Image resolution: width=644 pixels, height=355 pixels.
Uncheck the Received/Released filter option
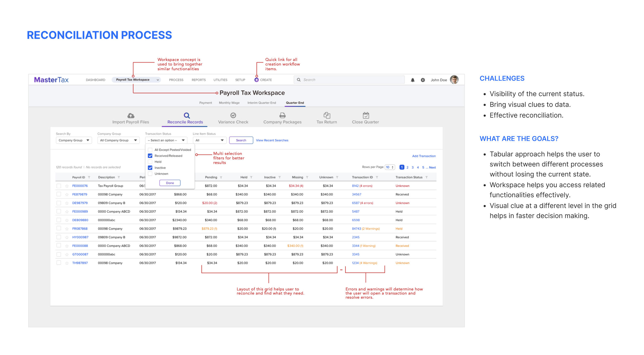[150, 156]
